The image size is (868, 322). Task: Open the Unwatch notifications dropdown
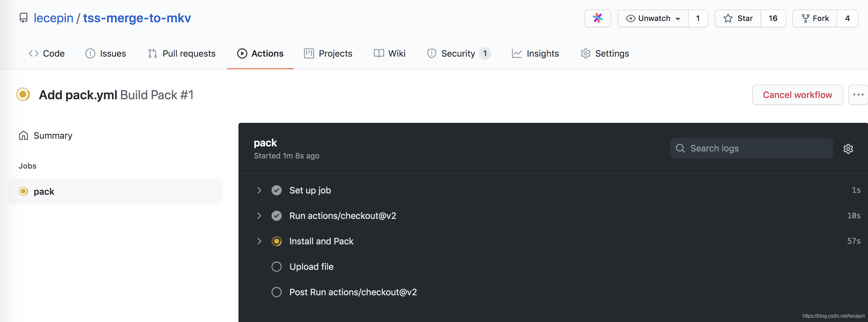(653, 18)
